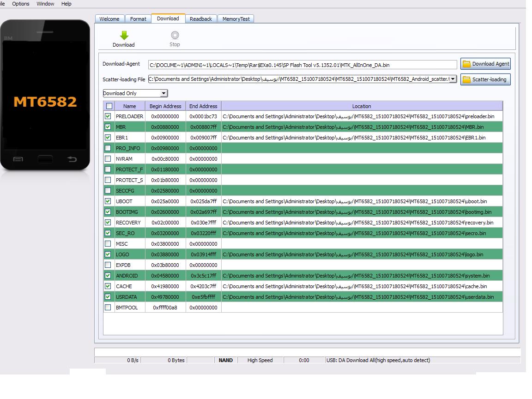The image size is (532, 399).
Task: Click the MT6582 phone screen image
Action: tap(45, 95)
